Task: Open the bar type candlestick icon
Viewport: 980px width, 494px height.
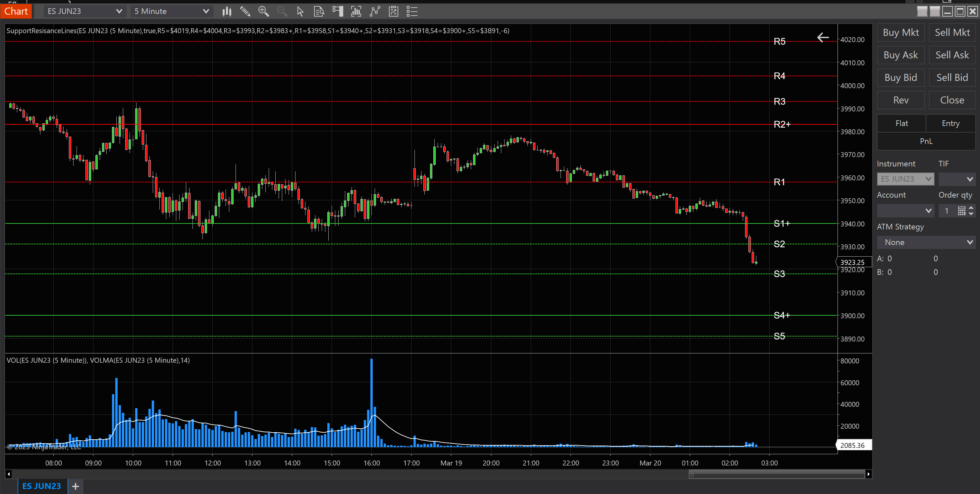Action: (x=227, y=11)
